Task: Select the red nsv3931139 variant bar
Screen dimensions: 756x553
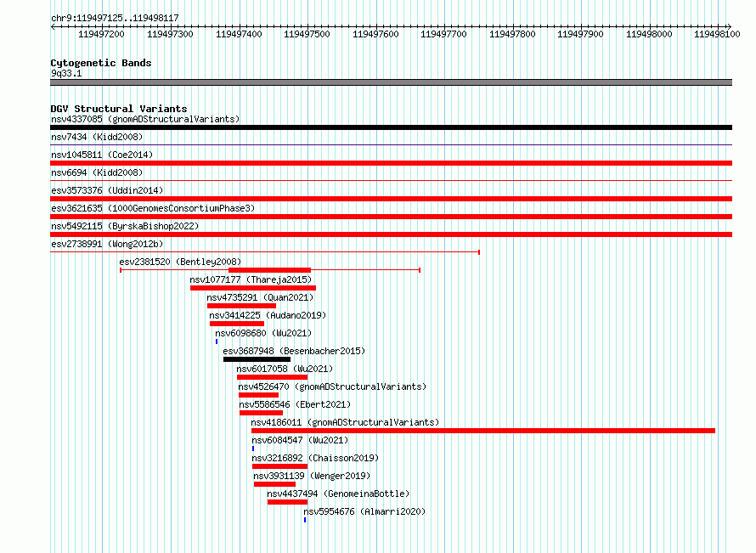Action: coord(275,484)
